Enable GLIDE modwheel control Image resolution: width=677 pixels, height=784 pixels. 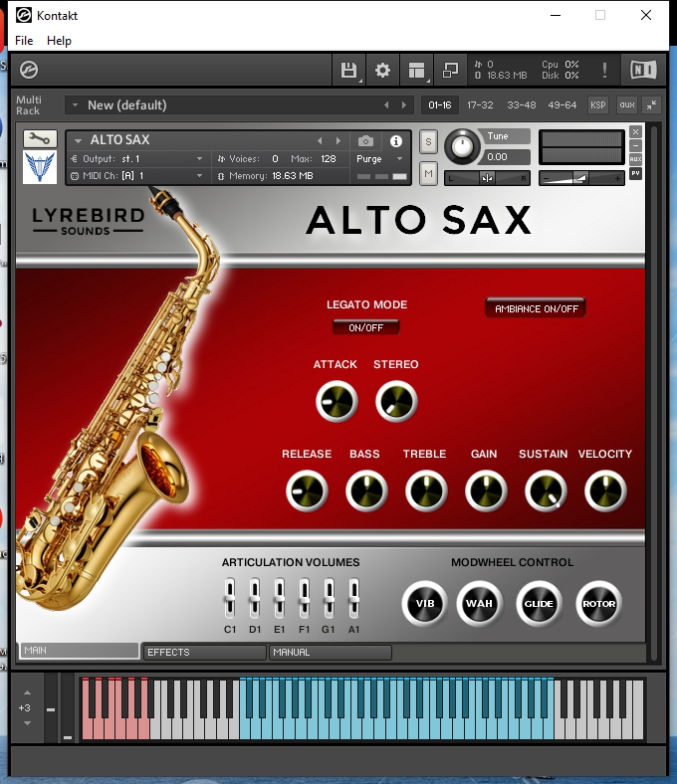point(539,604)
